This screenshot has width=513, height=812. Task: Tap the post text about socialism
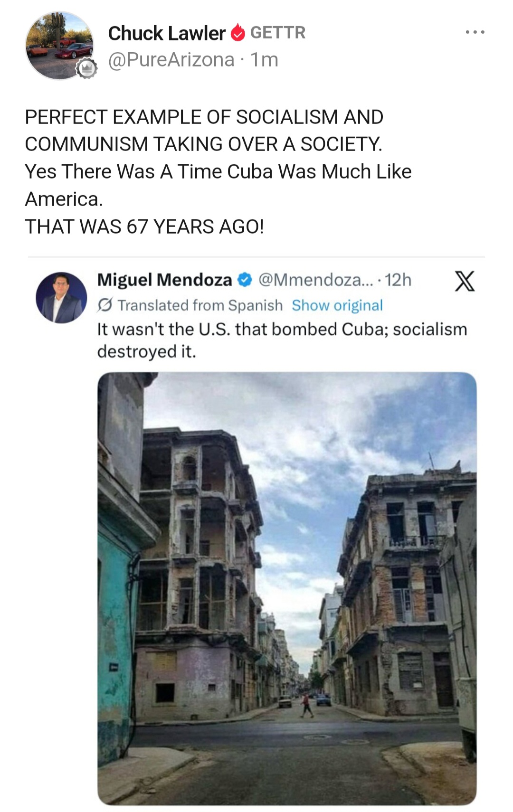[218, 172]
